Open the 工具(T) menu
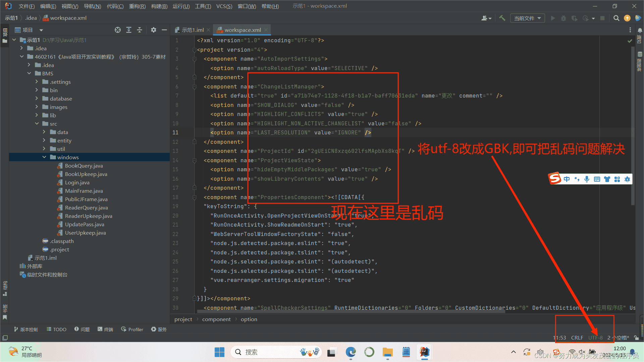The width and height of the screenshot is (644, 362). (203, 6)
